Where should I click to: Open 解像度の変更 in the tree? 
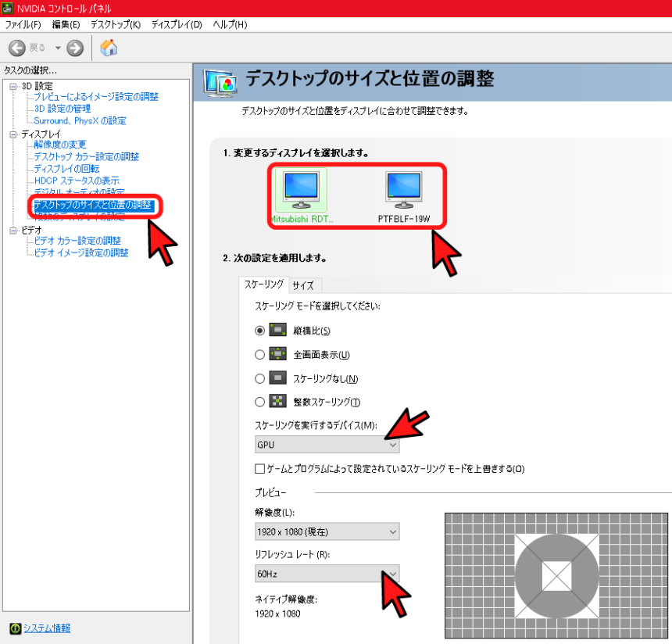(x=60, y=145)
